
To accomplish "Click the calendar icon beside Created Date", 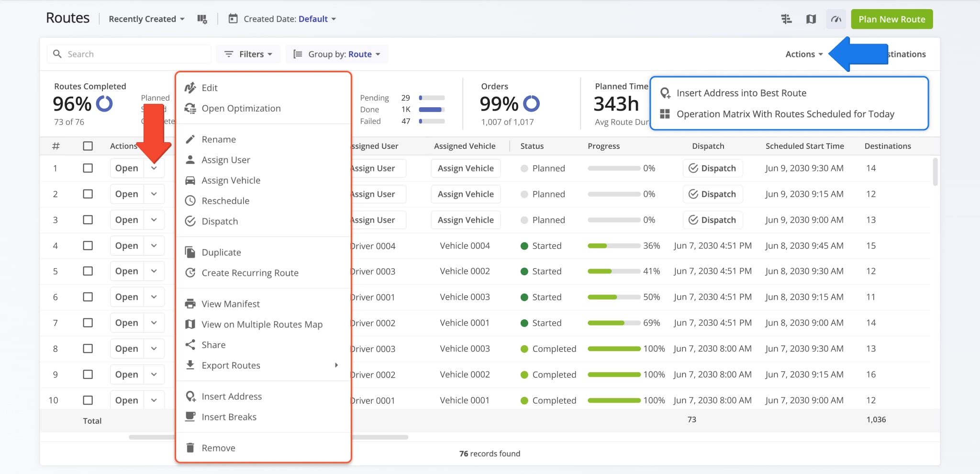I will pos(233,19).
